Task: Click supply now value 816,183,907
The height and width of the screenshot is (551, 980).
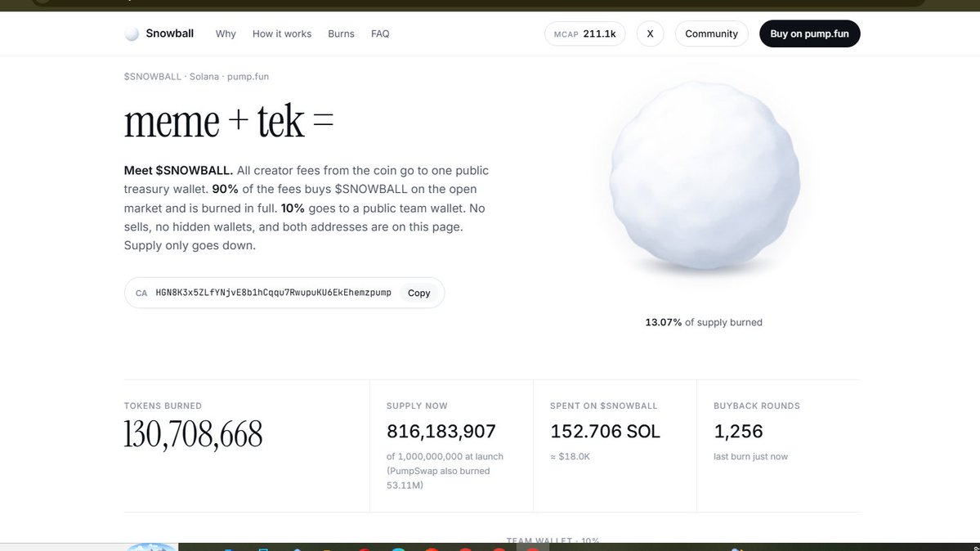Action: 441,432
